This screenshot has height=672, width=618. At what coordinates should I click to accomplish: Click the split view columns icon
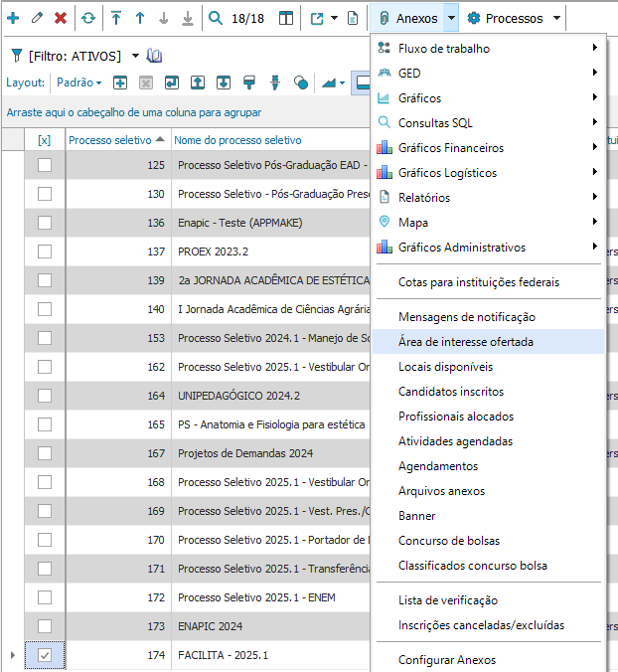pos(286,18)
